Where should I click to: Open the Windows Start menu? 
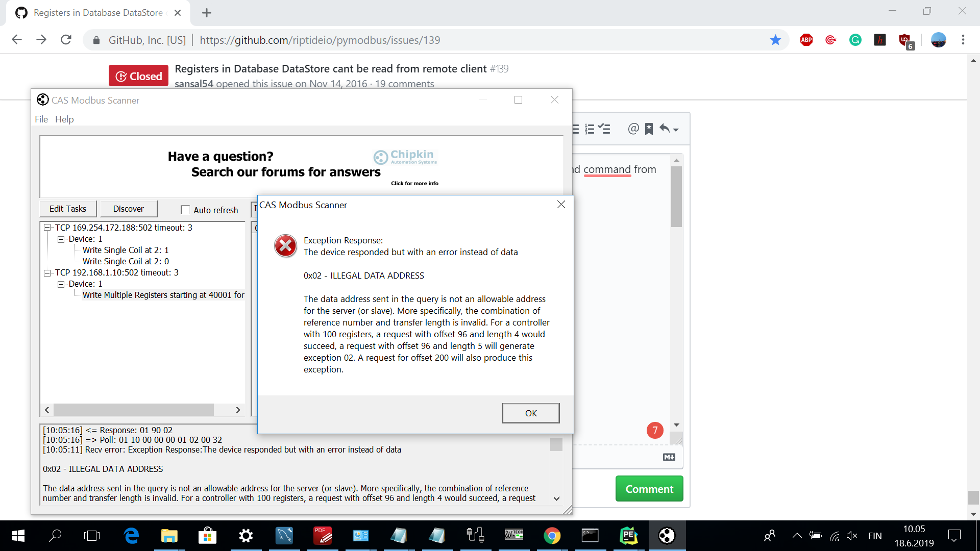(x=18, y=536)
